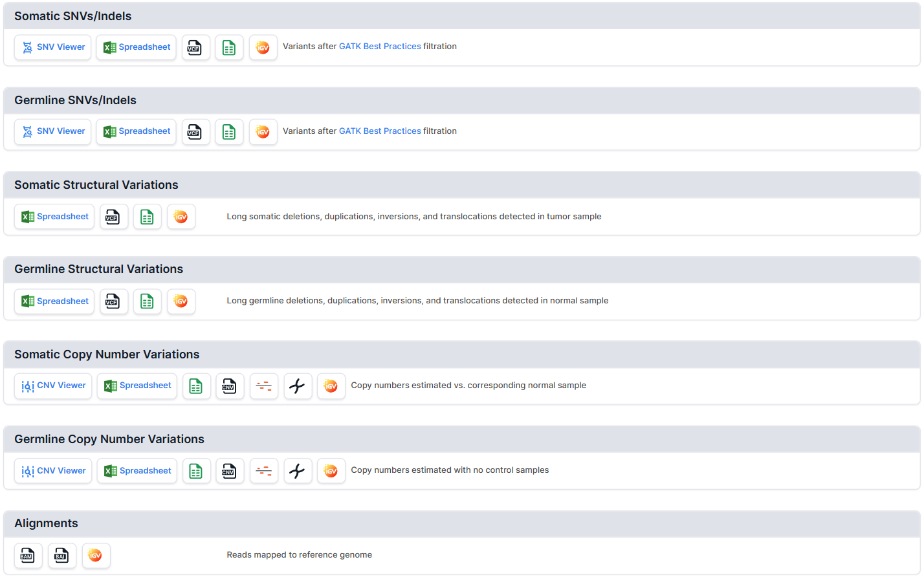The image size is (924, 577).
Task: Click GATK Best Practices link under Germline SNVs
Action: coord(380,131)
